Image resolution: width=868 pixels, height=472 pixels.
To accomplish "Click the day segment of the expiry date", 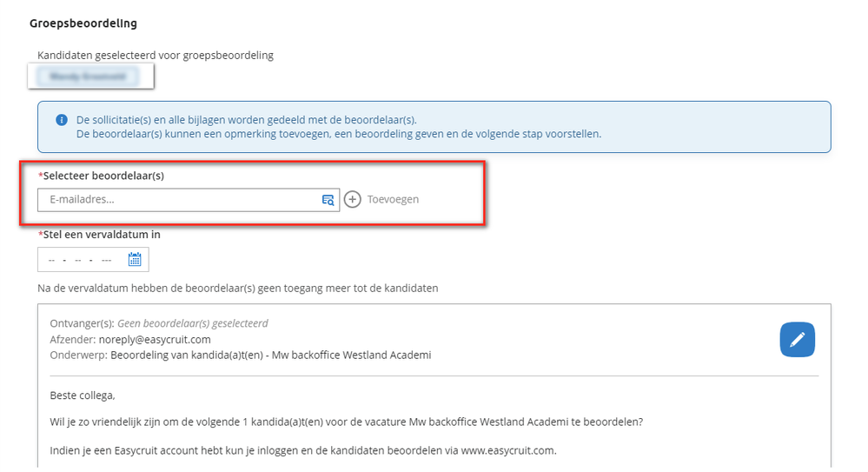I will coord(51,260).
